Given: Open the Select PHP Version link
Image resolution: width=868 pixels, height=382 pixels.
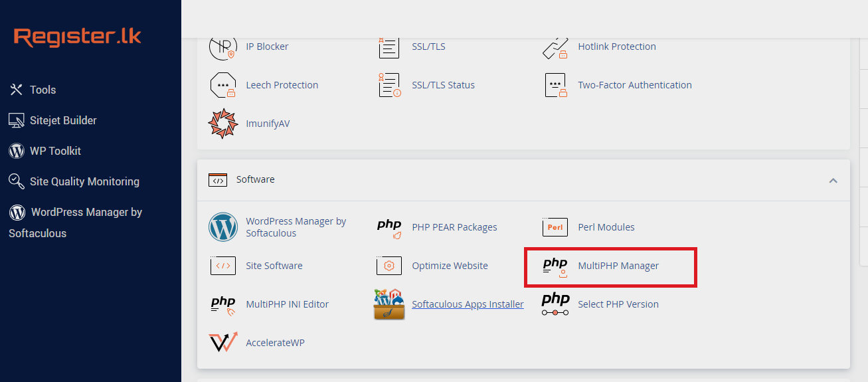Looking at the screenshot, I should coord(618,304).
